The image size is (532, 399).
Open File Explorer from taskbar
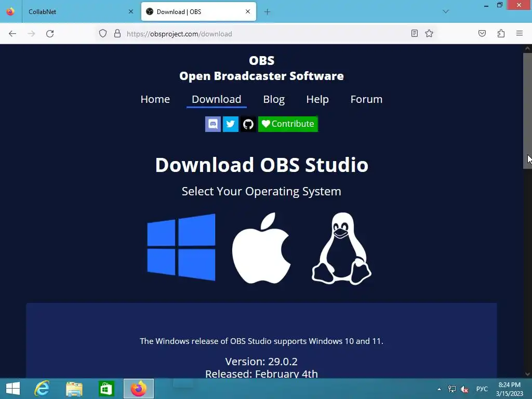click(x=74, y=389)
